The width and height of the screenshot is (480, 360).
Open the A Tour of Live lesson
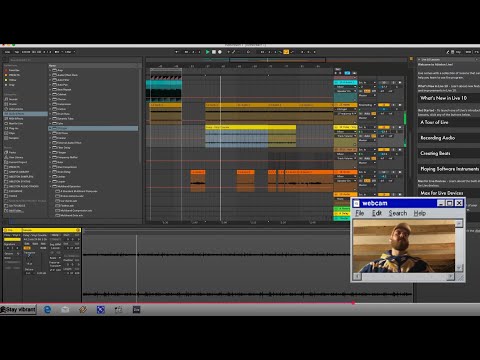coord(449,122)
